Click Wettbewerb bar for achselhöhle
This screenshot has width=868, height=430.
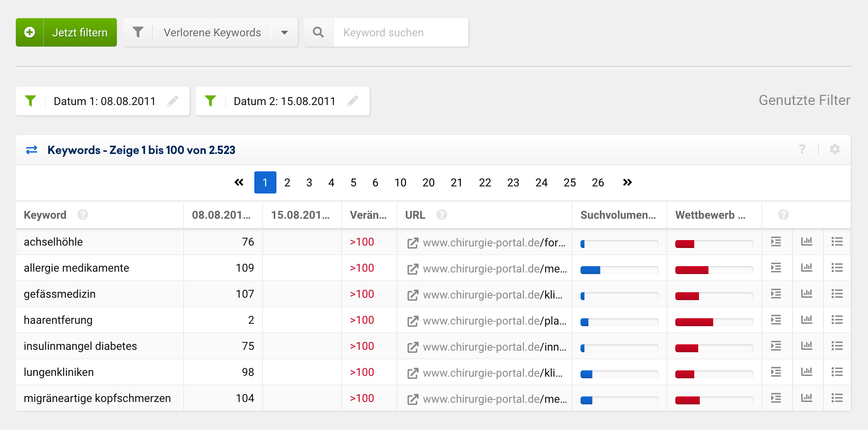tap(714, 244)
